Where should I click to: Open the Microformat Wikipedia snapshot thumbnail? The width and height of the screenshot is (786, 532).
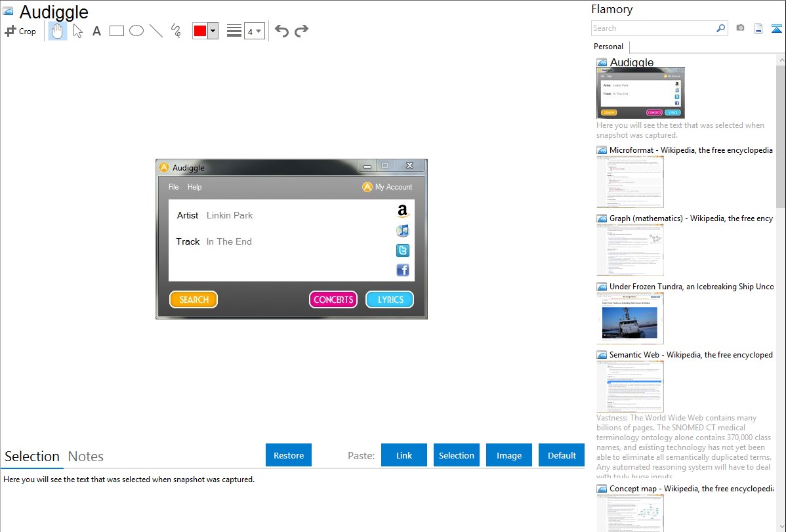pyautogui.click(x=630, y=182)
